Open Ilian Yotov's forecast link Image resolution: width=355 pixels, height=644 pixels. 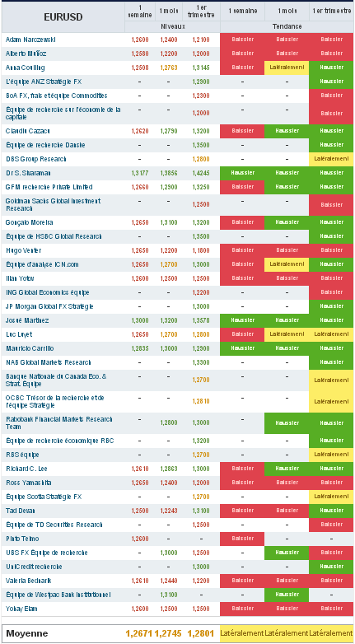(x=20, y=278)
